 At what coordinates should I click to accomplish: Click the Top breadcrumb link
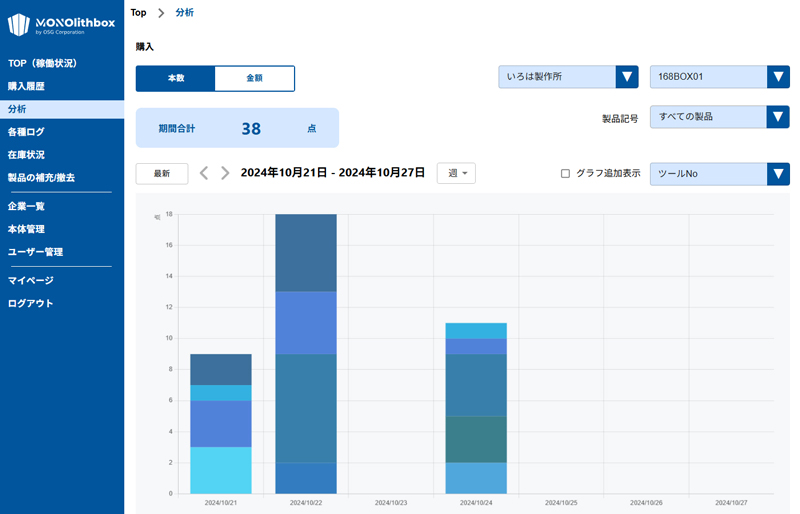click(x=138, y=13)
